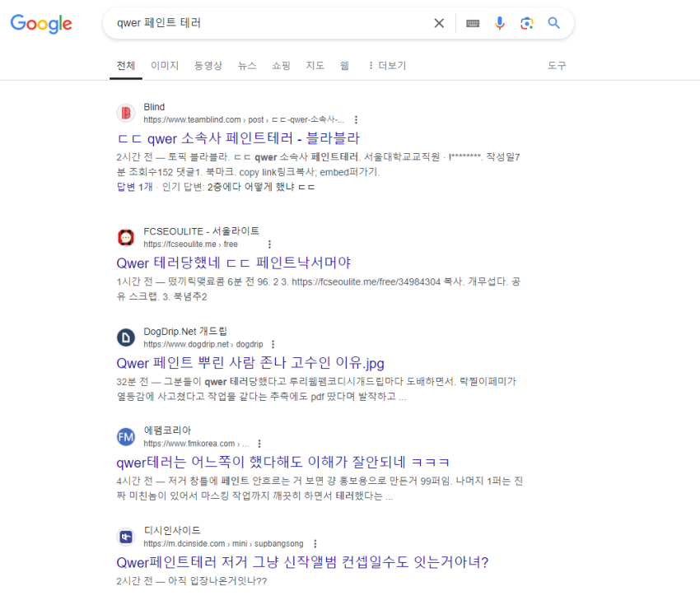The height and width of the screenshot is (605, 700).
Task: Click the fcseoulite.me URL breadcrumb
Action: coord(190,244)
